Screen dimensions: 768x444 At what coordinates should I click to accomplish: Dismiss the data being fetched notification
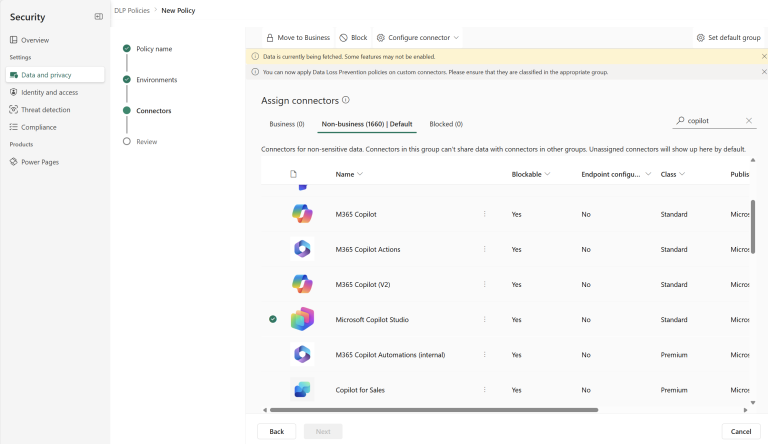(764, 57)
